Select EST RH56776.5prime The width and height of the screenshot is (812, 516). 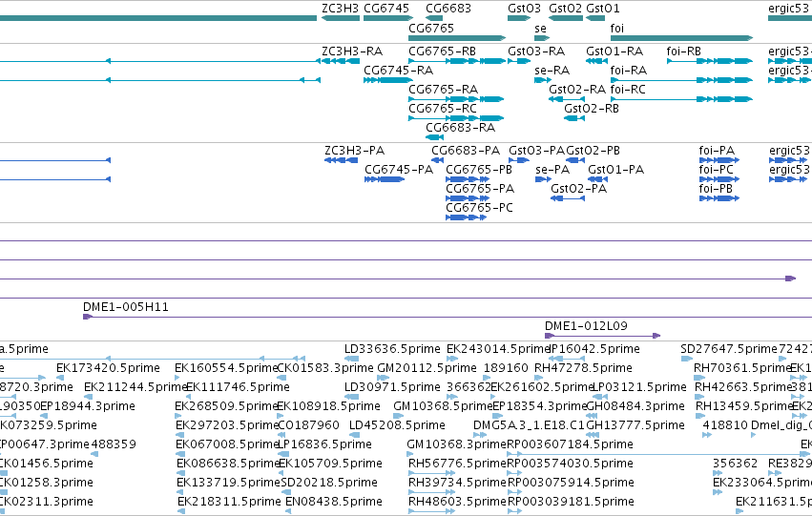click(457, 464)
